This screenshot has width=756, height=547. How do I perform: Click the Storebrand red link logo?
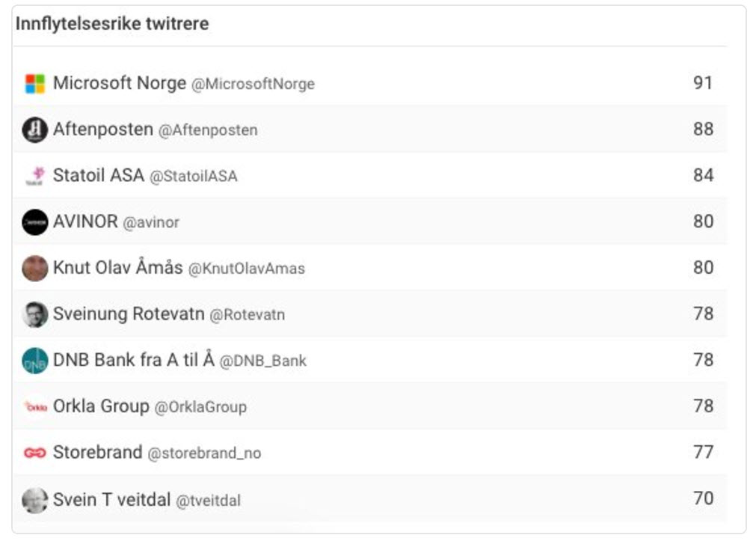(x=35, y=453)
